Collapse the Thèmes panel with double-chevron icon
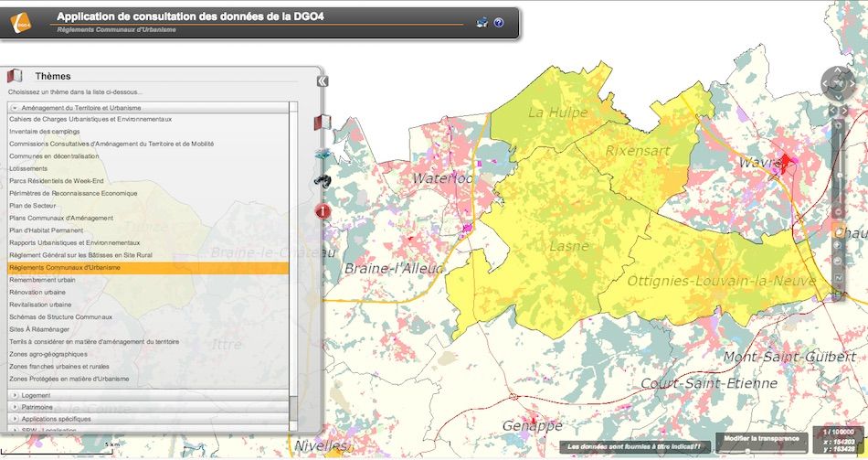This screenshot has width=868, height=460. coord(323,81)
